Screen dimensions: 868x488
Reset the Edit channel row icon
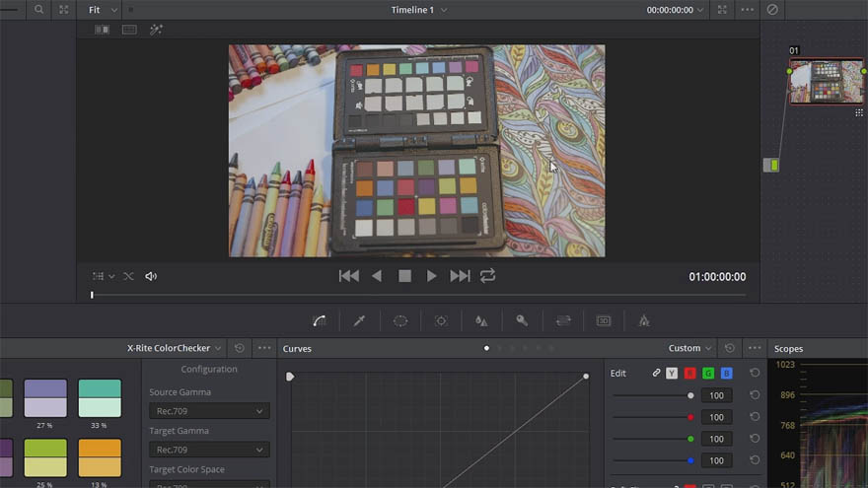(755, 373)
